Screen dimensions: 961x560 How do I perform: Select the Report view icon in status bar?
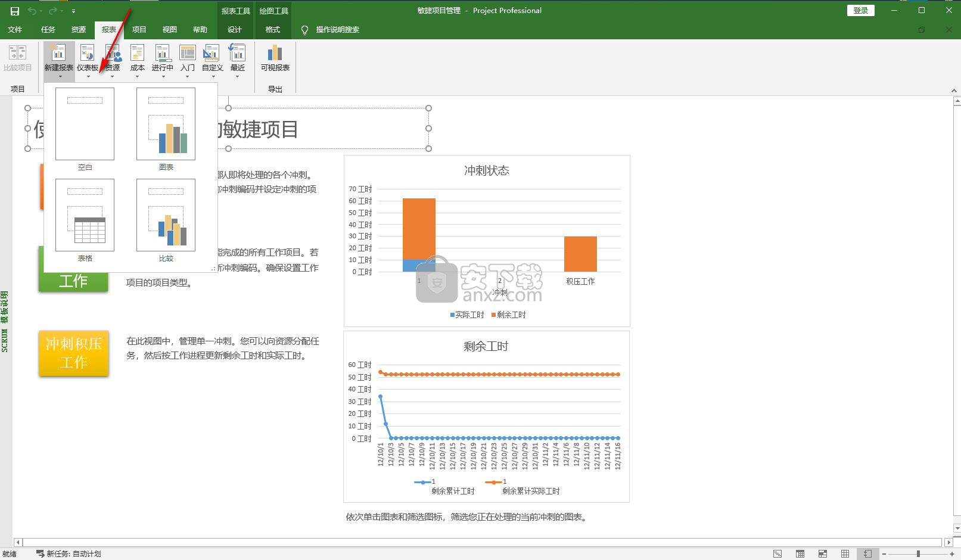tap(868, 554)
